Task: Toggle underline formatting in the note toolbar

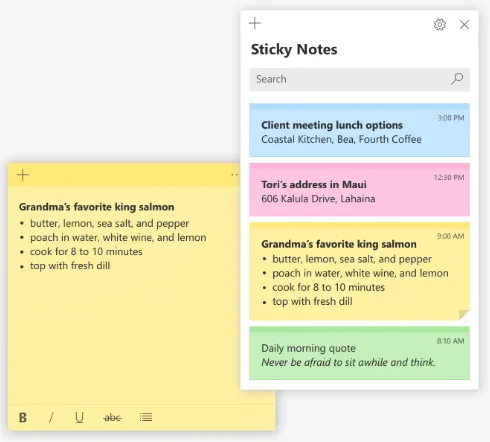Action: point(79,417)
